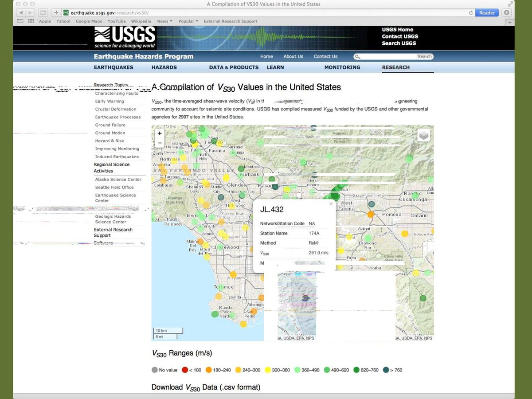Click the red '< 180' legend swatch
Screen dimensions: 532x399
click(x=185, y=370)
